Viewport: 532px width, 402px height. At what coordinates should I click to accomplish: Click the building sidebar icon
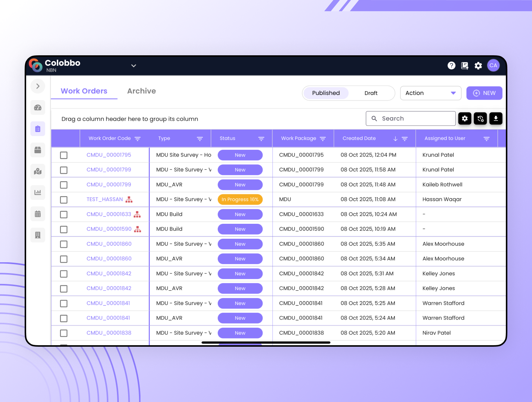click(x=38, y=235)
